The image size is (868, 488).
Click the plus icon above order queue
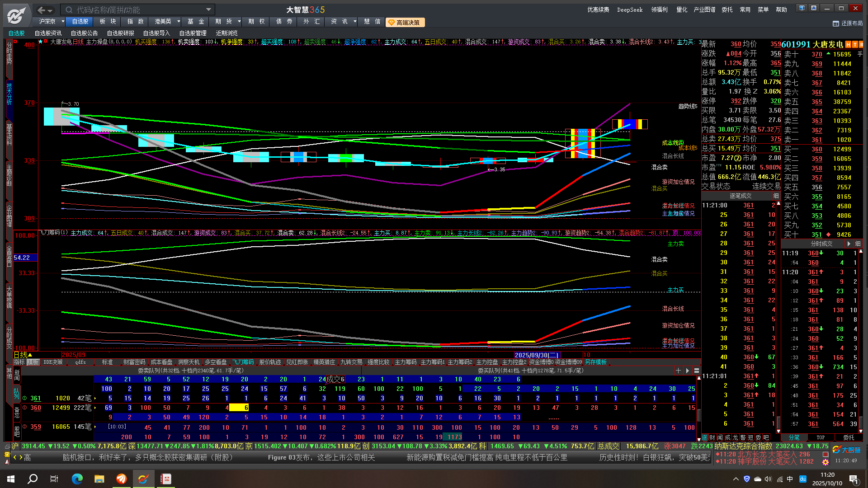point(678,371)
